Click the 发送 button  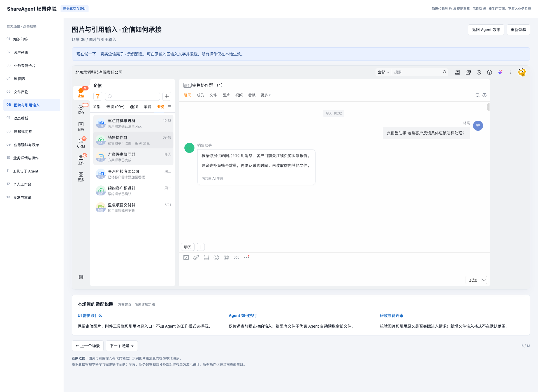pos(473,280)
